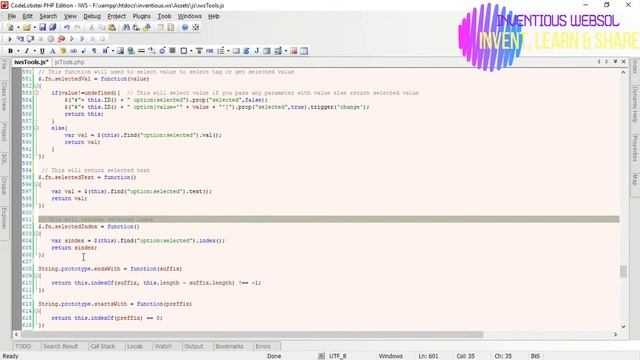This screenshot has width=640, height=360.
Task: Collapse the fold marker at line 603
Action: [x=36, y=234]
